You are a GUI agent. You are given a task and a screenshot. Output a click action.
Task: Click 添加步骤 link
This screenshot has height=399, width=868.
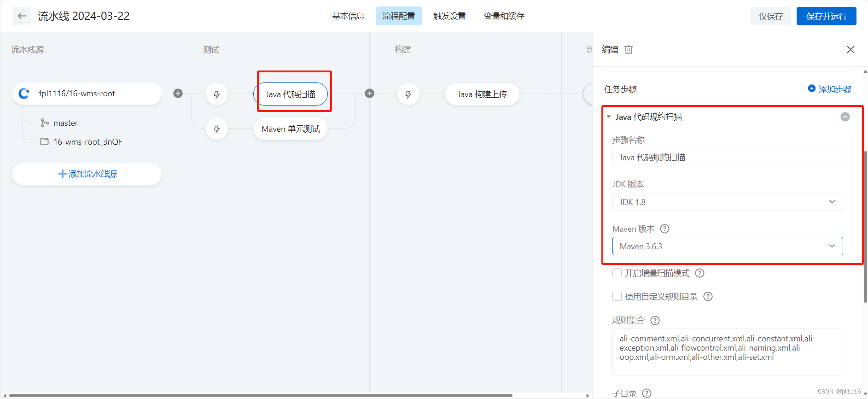point(830,89)
